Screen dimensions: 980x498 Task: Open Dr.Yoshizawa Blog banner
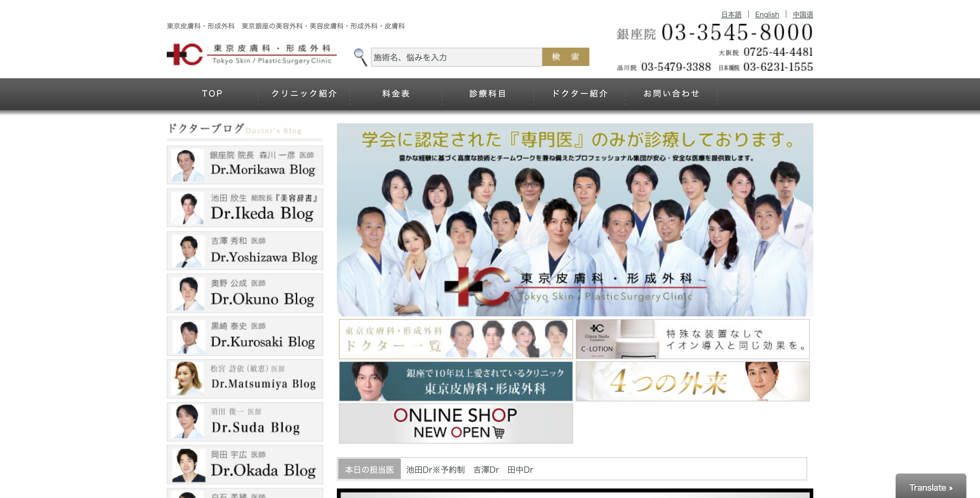point(245,251)
